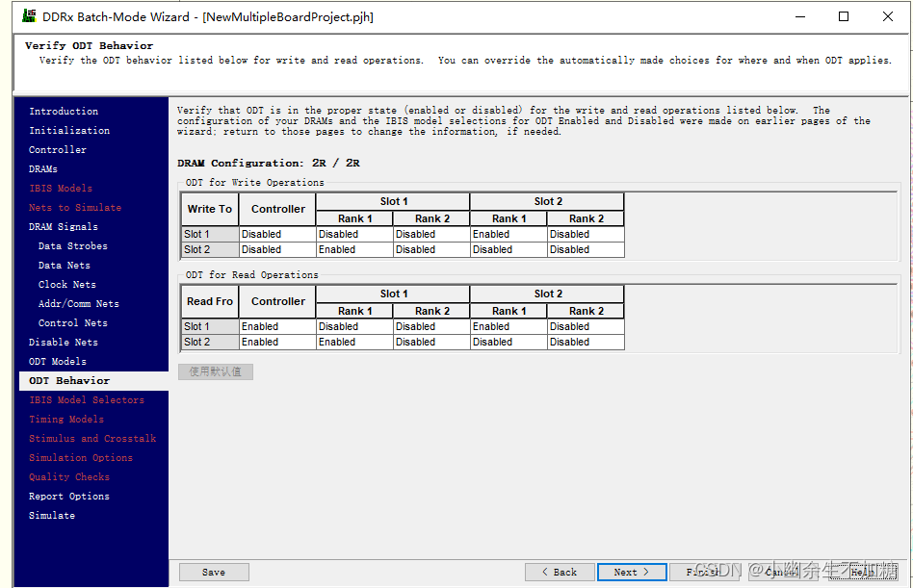Click the greyed use-defaults button
The height and width of the screenshot is (588, 913).
pos(216,371)
